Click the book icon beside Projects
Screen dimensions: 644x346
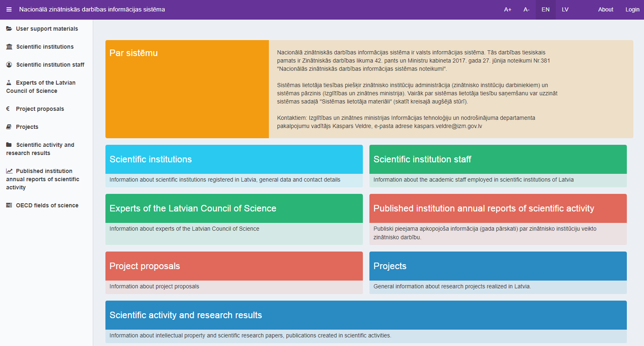click(9, 127)
